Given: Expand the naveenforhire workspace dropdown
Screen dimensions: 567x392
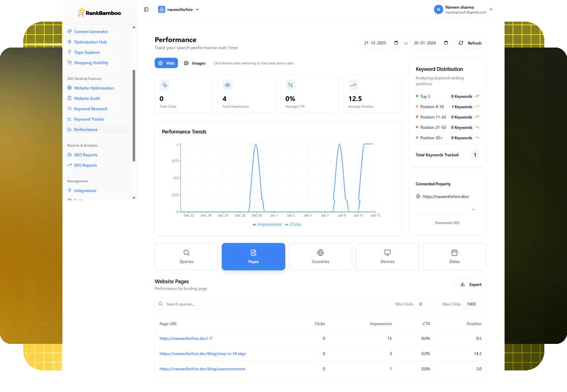Looking at the screenshot, I should (179, 9).
